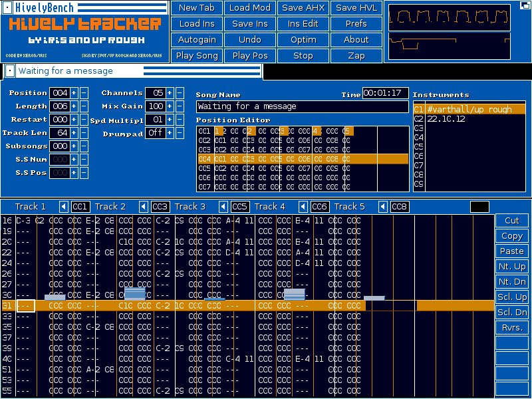Toggle Track 4 mute speaker icon
Screen dimensions: 532x399
(x=303, y=207)
